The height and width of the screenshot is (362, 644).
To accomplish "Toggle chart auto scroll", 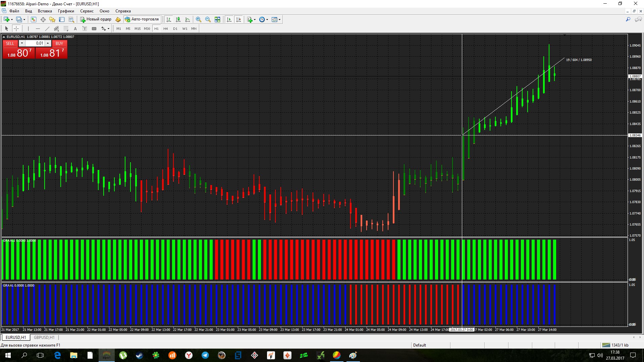I will pyautogui.click(x=229, y=19).
